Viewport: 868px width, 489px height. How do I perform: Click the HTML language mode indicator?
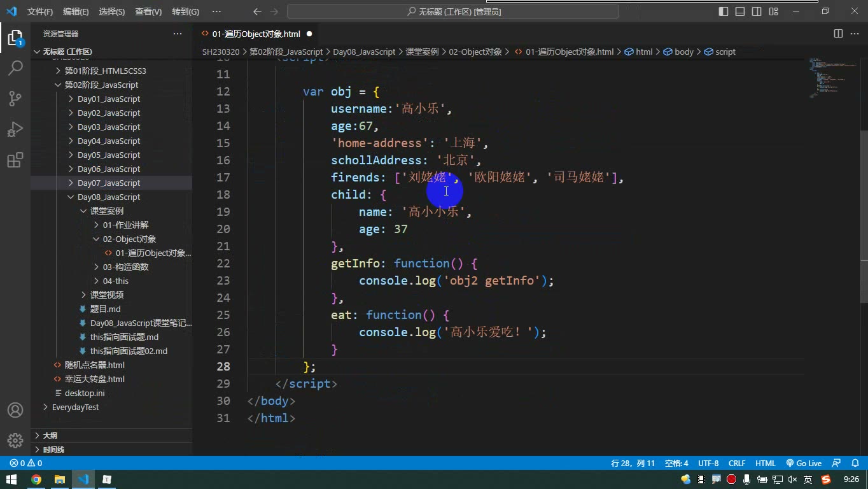coord(766,464)
